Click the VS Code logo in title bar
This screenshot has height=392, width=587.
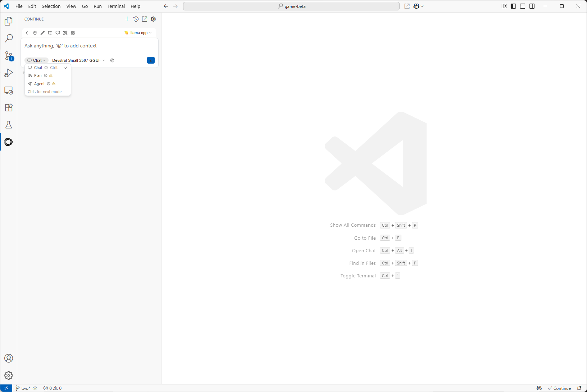[x=6, y=6]
